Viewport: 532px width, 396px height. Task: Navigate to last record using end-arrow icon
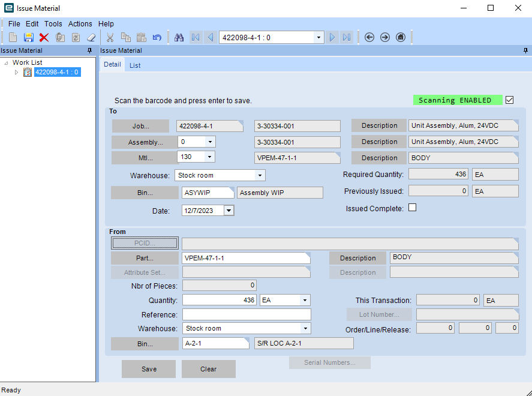[x=347, y=37]
